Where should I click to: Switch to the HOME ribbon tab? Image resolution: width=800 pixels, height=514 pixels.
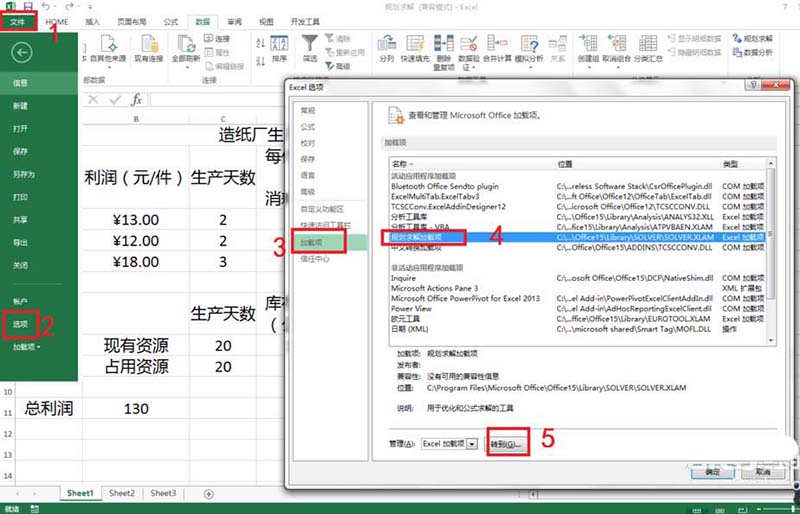pos(57,22)
